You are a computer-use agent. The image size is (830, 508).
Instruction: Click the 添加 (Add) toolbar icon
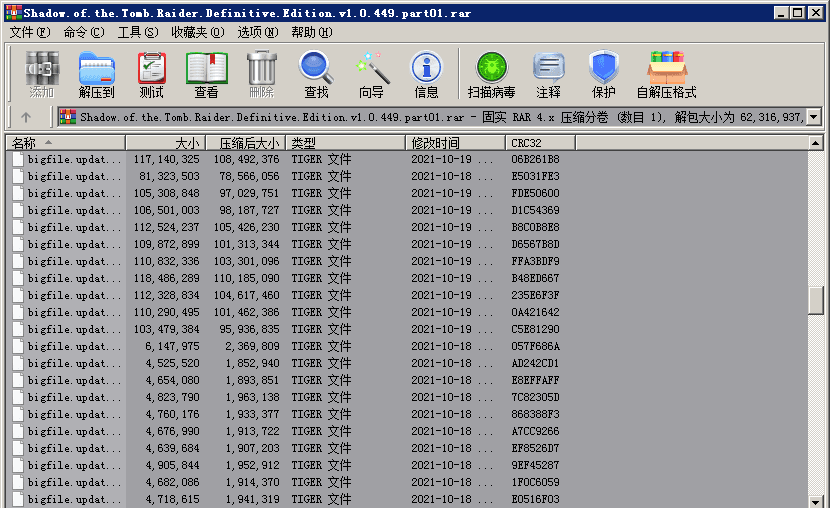point(42,74)
